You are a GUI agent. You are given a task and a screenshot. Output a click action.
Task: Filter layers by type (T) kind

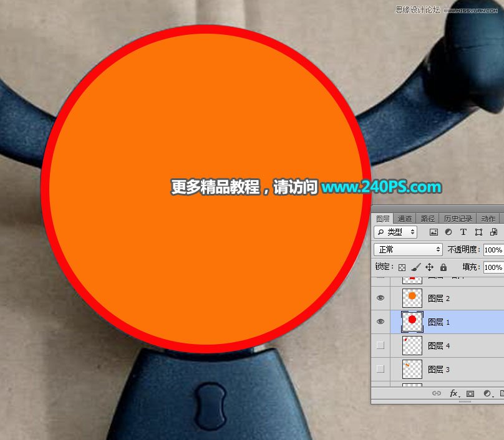tap(463, 232)
